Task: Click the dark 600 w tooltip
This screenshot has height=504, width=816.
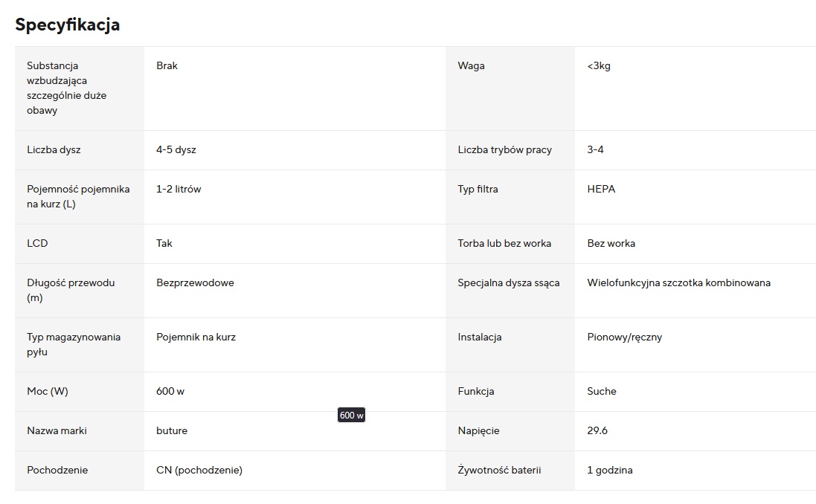Action: [351, 416]
